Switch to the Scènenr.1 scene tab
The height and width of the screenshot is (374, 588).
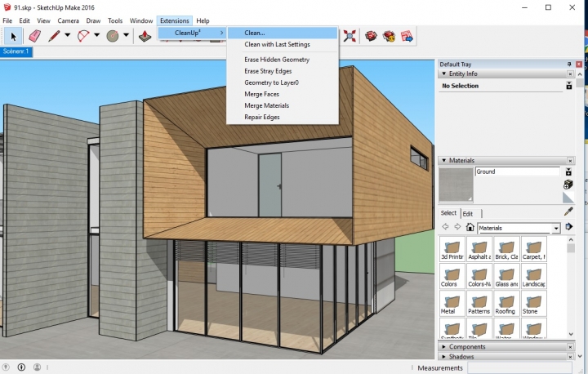(x=16, y=51)
